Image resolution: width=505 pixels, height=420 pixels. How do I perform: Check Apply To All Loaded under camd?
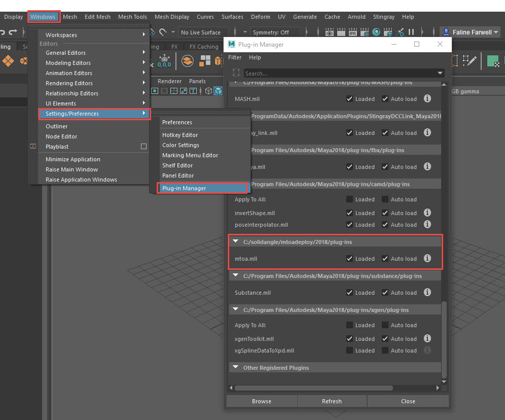point(349,199)
